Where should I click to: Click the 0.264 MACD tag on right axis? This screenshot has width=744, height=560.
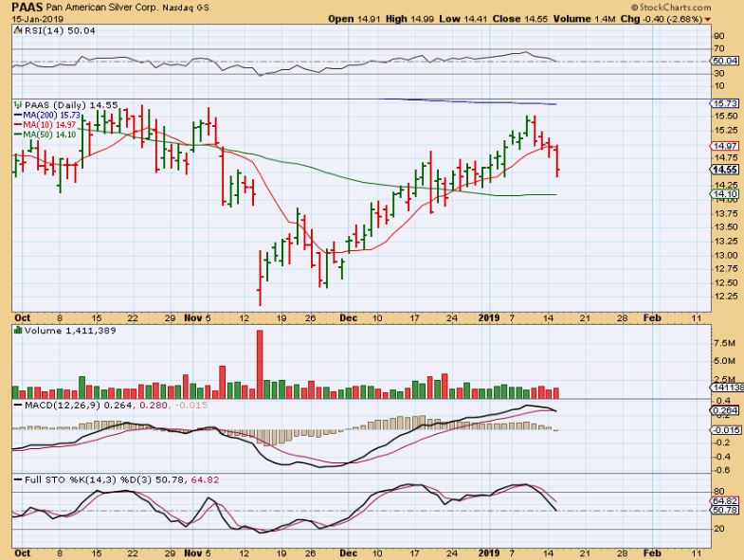point(724,410)
